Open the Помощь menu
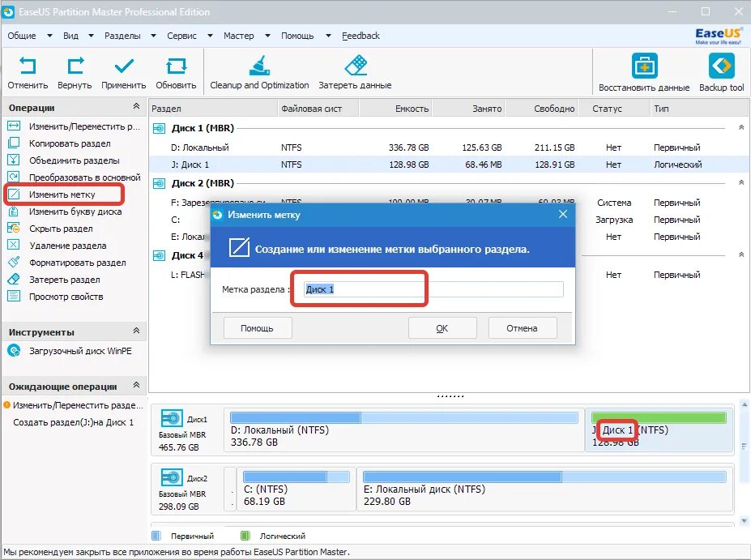This screenshot has width=751, height=560. tap(297, 36)
